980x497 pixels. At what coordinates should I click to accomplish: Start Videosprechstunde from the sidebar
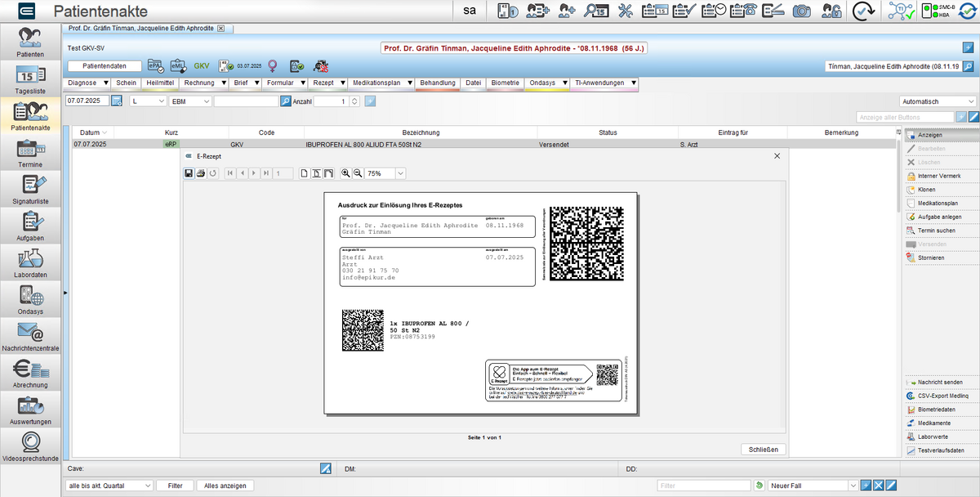30,447
